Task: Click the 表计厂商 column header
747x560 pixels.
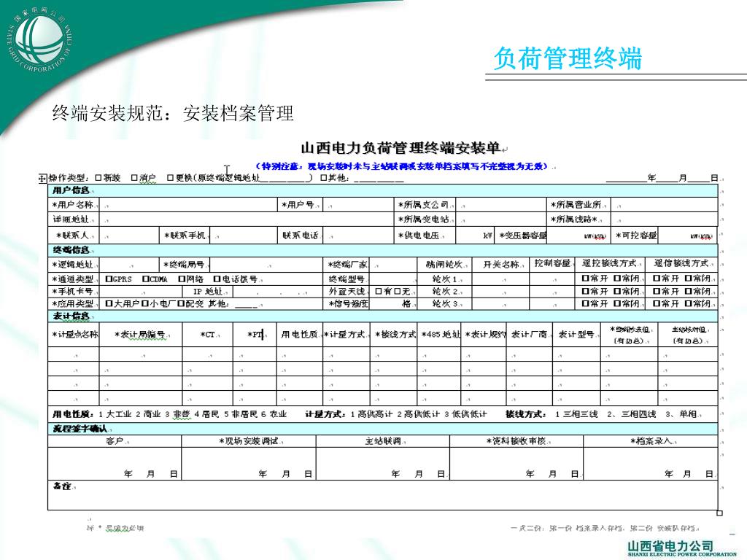Action: pos(530,334)
